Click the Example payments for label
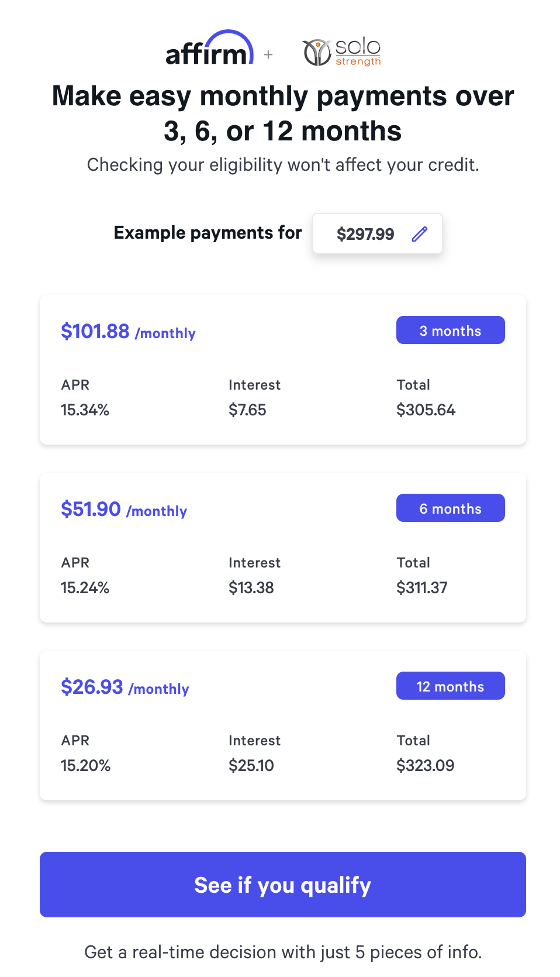Screen dimensions: 560x977 (x=208, y=233)
